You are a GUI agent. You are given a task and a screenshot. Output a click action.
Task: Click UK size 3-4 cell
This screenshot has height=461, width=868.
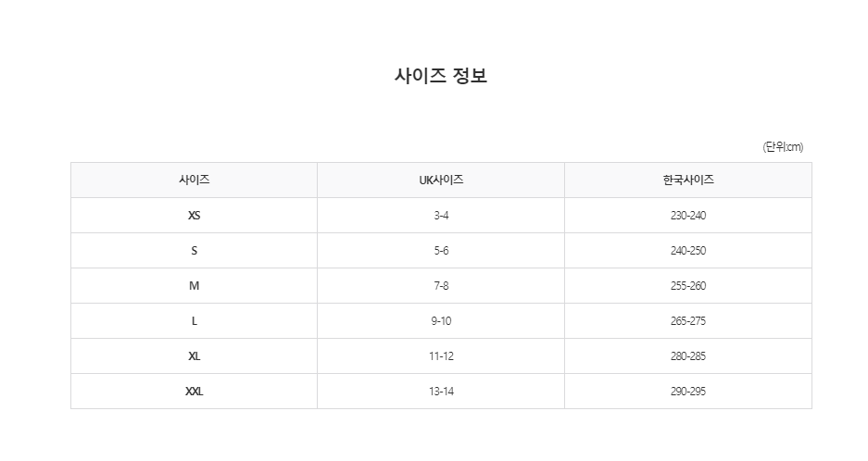(441, 216)
